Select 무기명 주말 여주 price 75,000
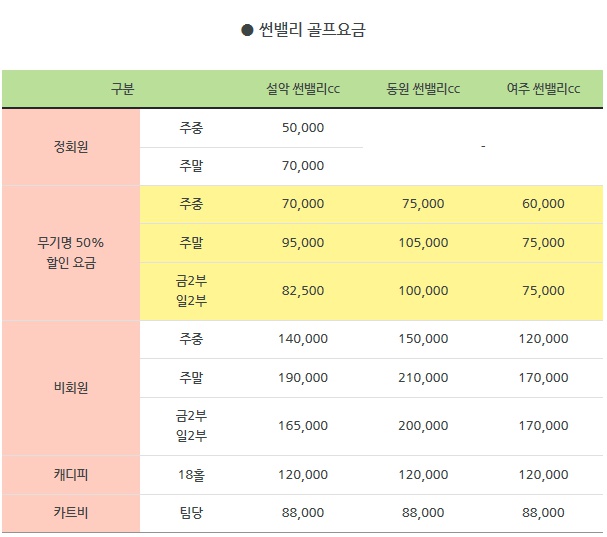Screen dimensions: 607x537 544,243
